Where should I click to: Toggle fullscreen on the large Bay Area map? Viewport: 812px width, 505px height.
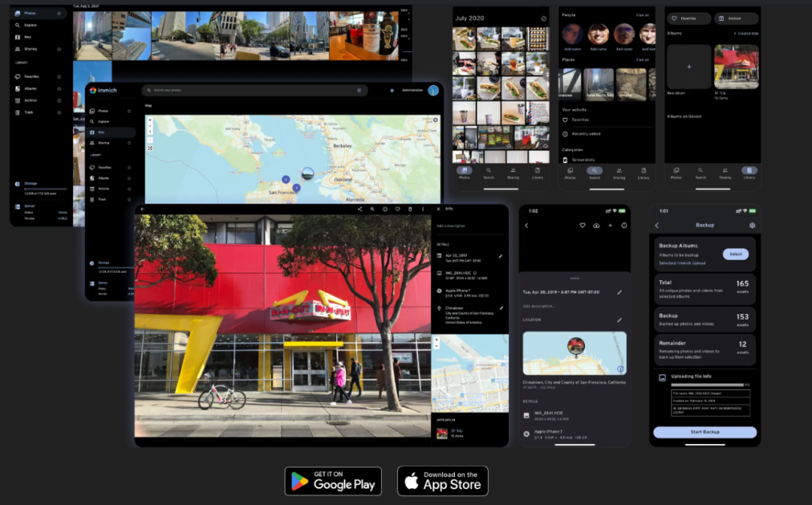pos(150,148)
